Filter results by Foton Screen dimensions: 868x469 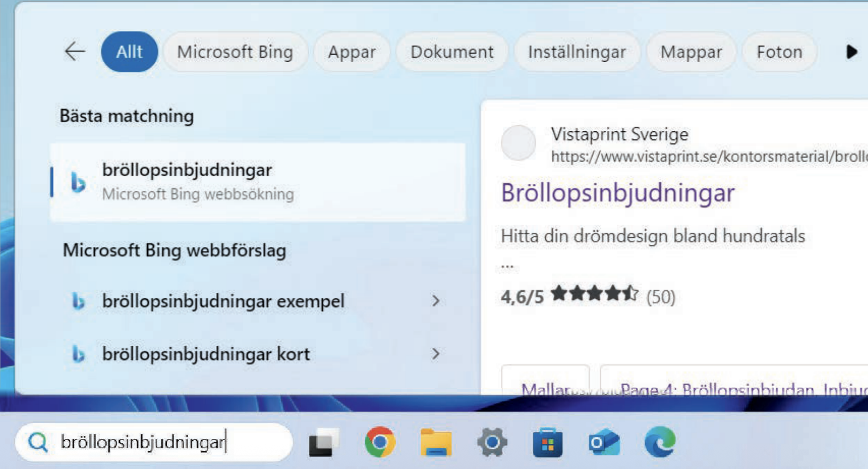tap(779, 52)
